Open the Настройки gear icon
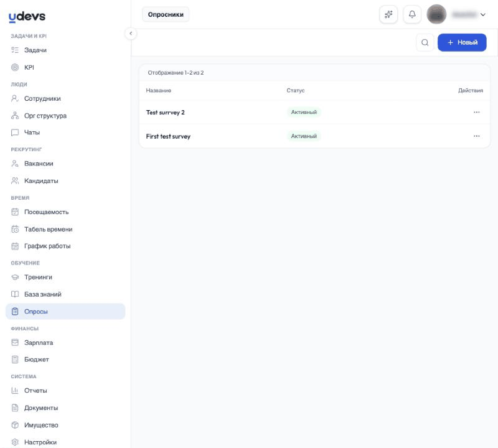 pyautogui.click(x=15, y=442)
